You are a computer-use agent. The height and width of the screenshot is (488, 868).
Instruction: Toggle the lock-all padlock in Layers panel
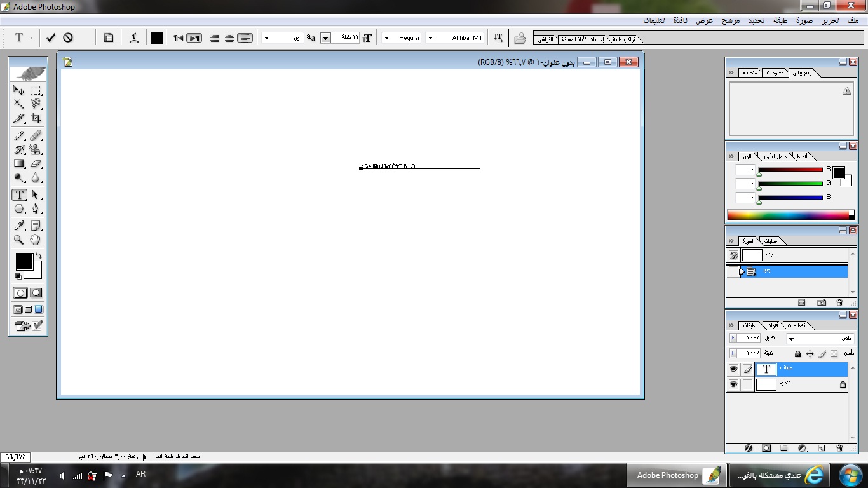coord(798,354)
